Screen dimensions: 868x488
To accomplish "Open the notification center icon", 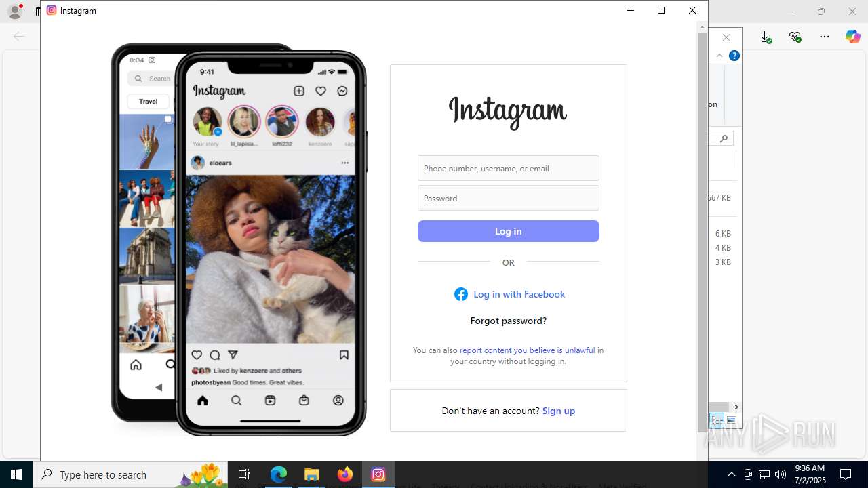I will pos(846,474).
